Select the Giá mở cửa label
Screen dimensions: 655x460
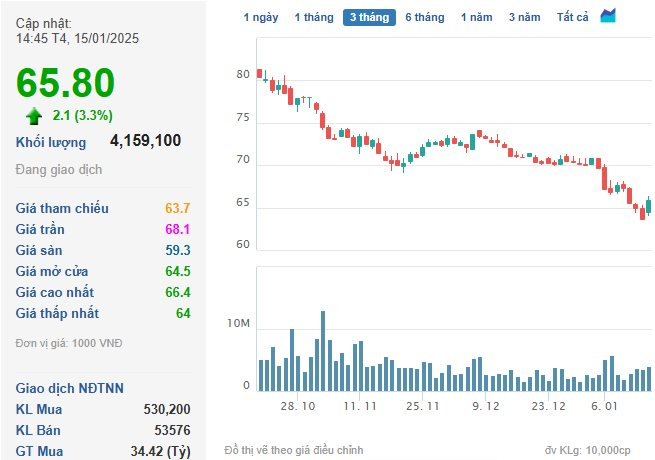pos(52,271)
